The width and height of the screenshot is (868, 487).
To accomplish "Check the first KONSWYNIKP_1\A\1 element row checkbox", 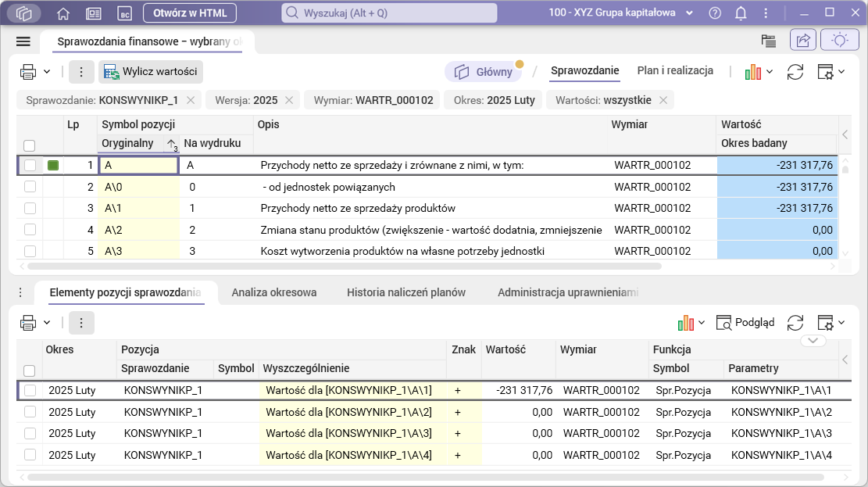I will click(x=30, y=390).
